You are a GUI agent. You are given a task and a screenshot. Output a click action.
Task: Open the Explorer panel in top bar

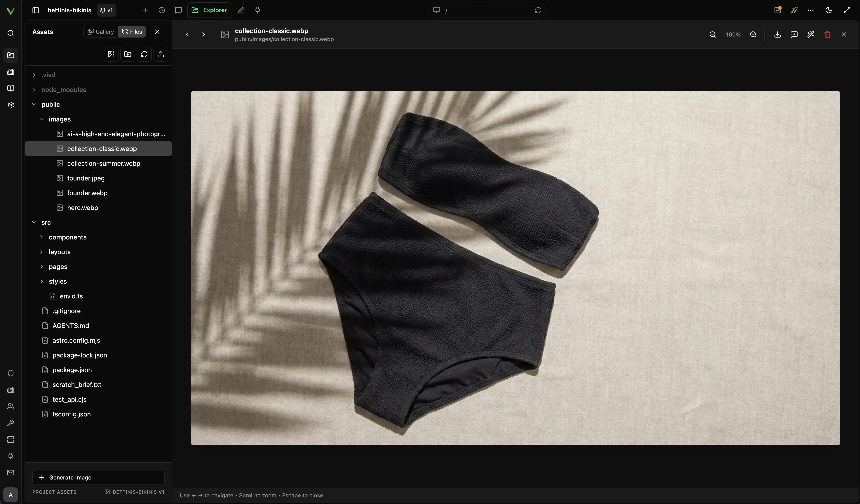pos(209,10)
